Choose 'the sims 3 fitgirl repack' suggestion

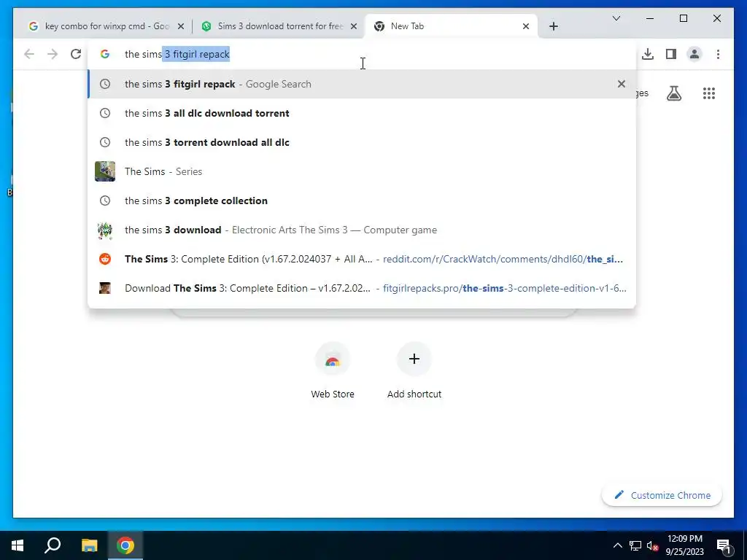coord(362,84)
